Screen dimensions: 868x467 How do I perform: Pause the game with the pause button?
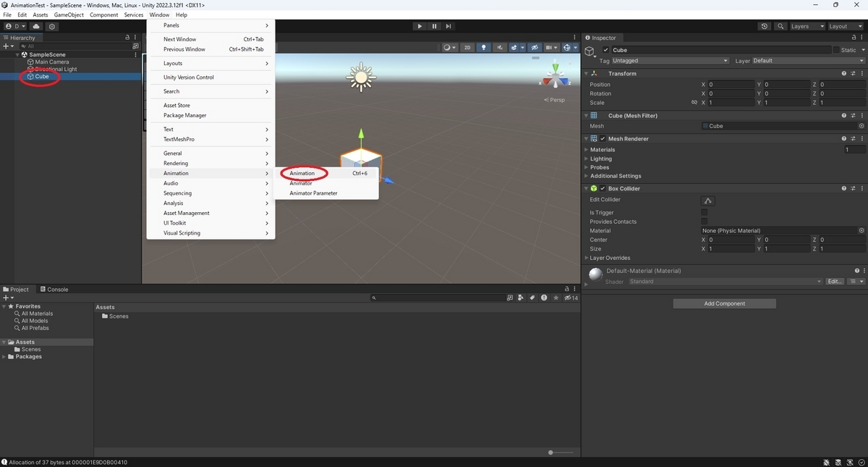434,26
